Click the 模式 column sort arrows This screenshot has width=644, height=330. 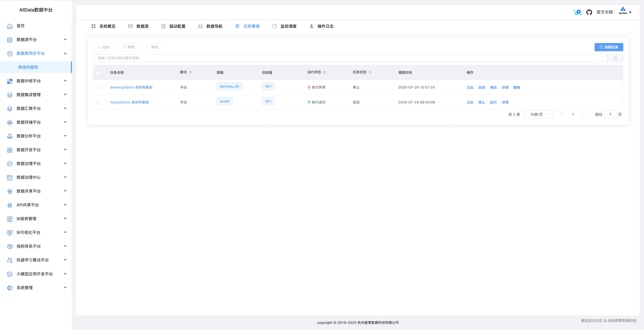coord(190,72)
